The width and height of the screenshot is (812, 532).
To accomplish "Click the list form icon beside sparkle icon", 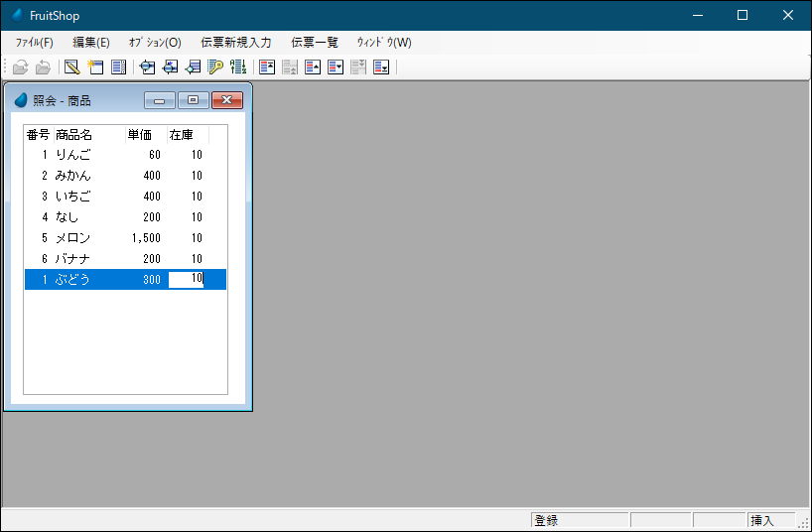I will click(119, 67).
